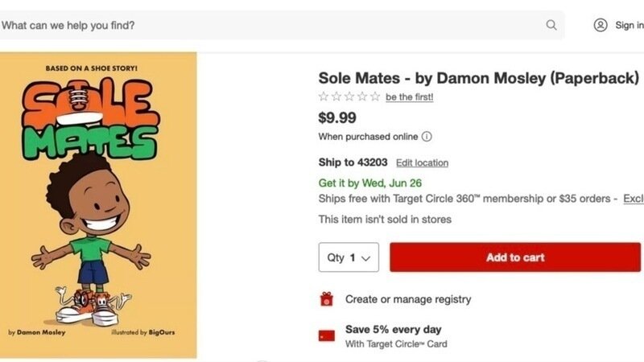Open "Create or manage registry"
Screen dimensions: 644x362
click(x=408, y=299)
